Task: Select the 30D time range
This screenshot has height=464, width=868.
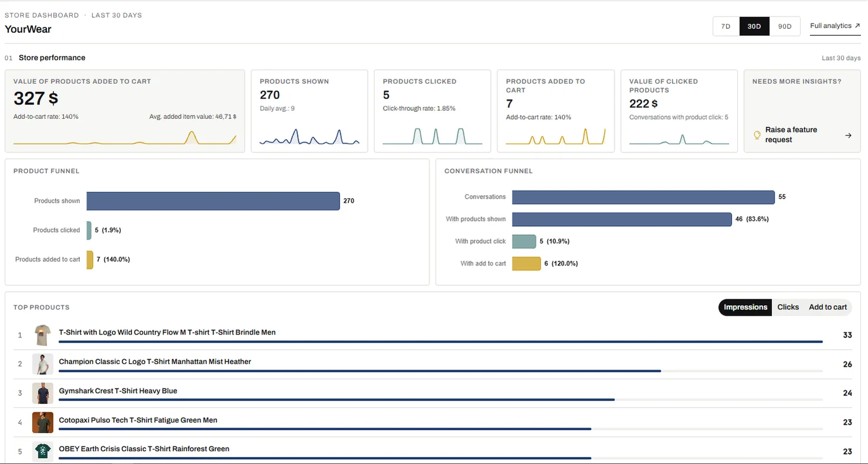Action: pos(754,26)
